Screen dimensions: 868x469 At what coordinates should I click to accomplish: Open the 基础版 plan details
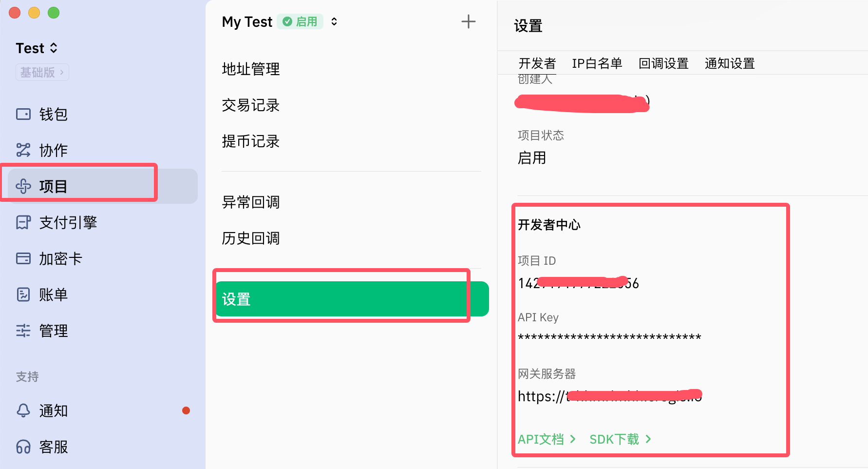(x=42, y=72)
